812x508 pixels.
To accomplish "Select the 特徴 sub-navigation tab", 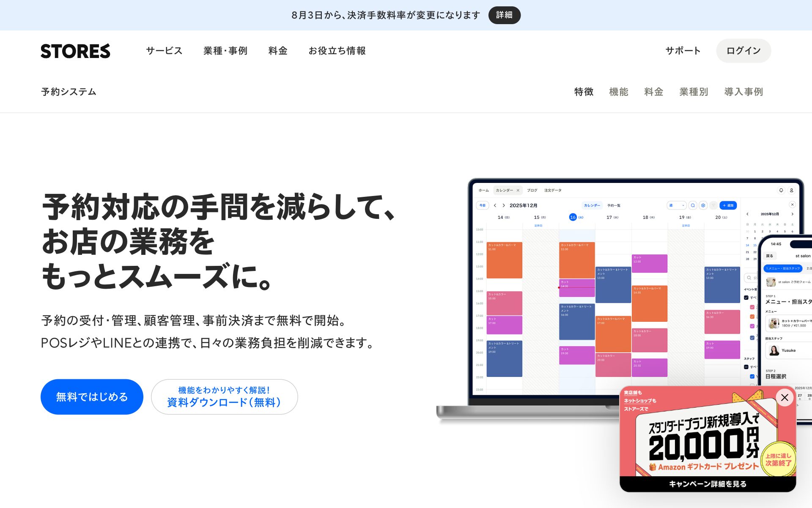I will [584, 92].
